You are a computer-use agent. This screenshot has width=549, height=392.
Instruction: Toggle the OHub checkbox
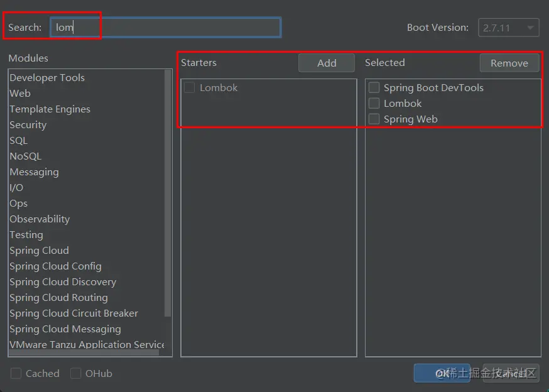[x=75, y=373]
